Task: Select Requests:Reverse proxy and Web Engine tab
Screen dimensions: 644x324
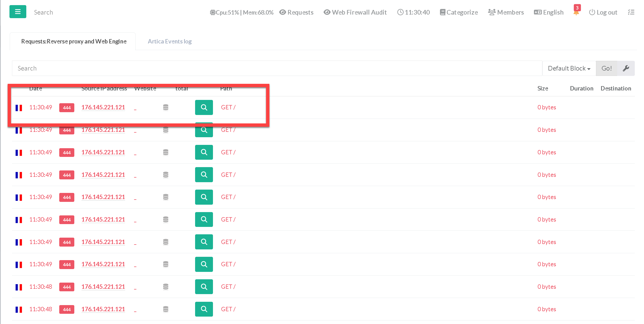Action: (74, 41)
